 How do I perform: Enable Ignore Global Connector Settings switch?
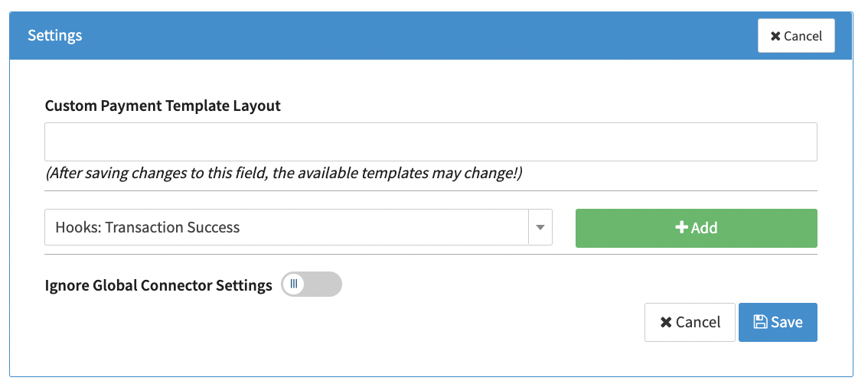312,285
